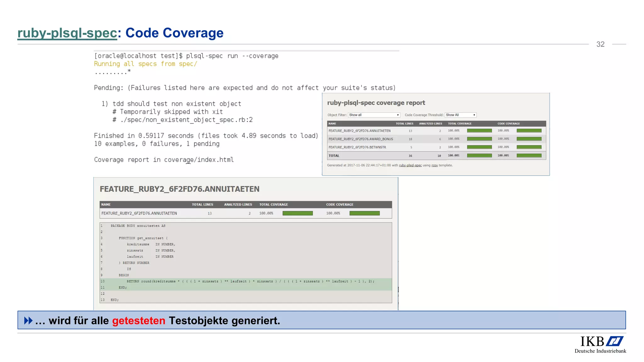Click highlighted code line 11 END;
644x362 pixels.
pos(246,288)
